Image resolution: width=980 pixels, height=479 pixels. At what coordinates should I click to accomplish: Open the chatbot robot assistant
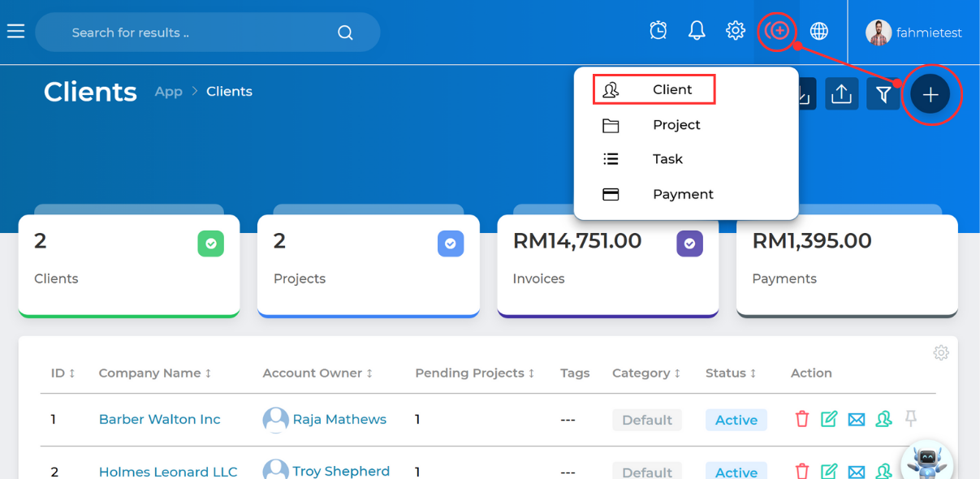[926, 460]
